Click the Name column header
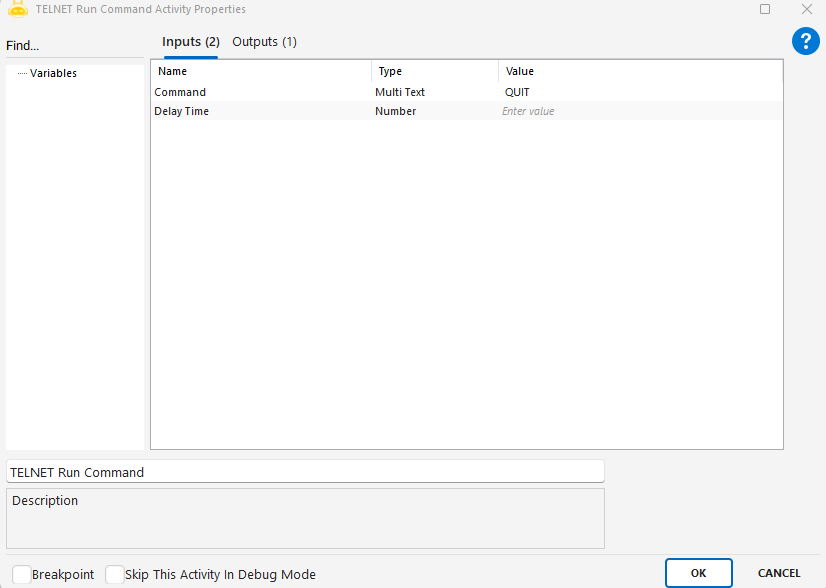 [x=262, y=72]
